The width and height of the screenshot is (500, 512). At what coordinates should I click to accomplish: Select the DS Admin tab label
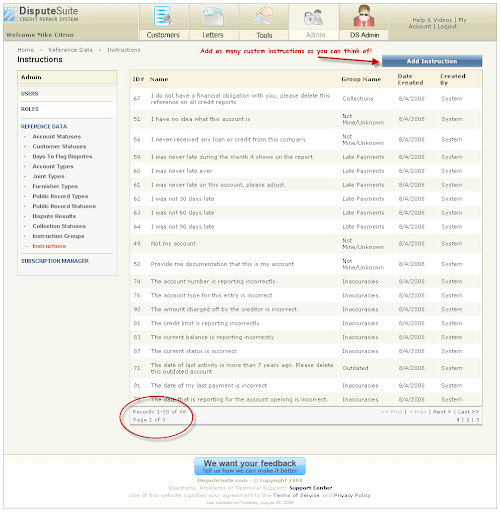click(x=365, y=35)
